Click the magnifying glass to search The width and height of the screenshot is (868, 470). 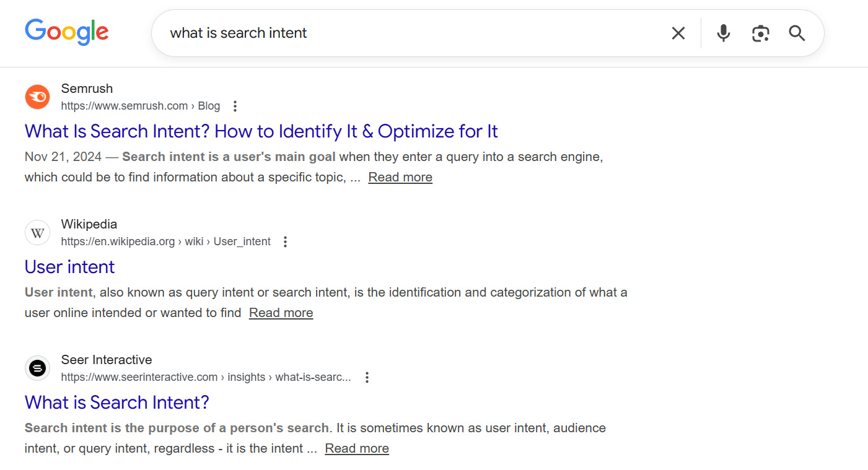pyautogui.click(x=796, y=33)
